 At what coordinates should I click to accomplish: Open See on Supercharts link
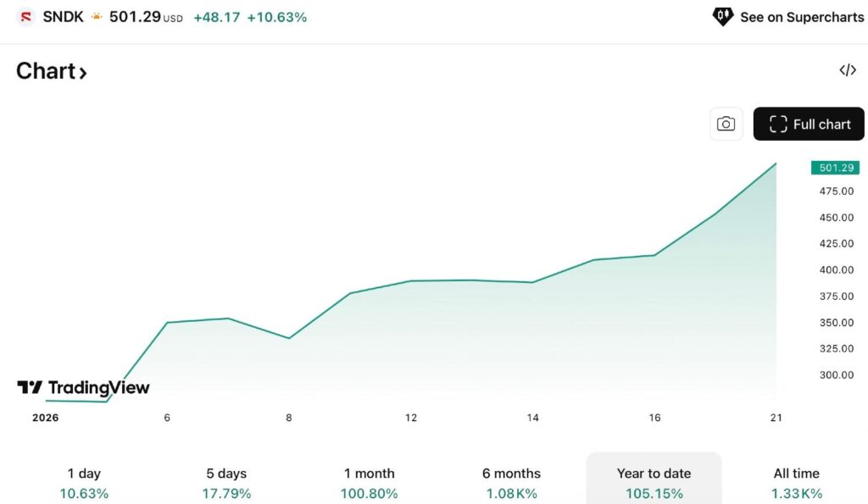pos(801,17)
